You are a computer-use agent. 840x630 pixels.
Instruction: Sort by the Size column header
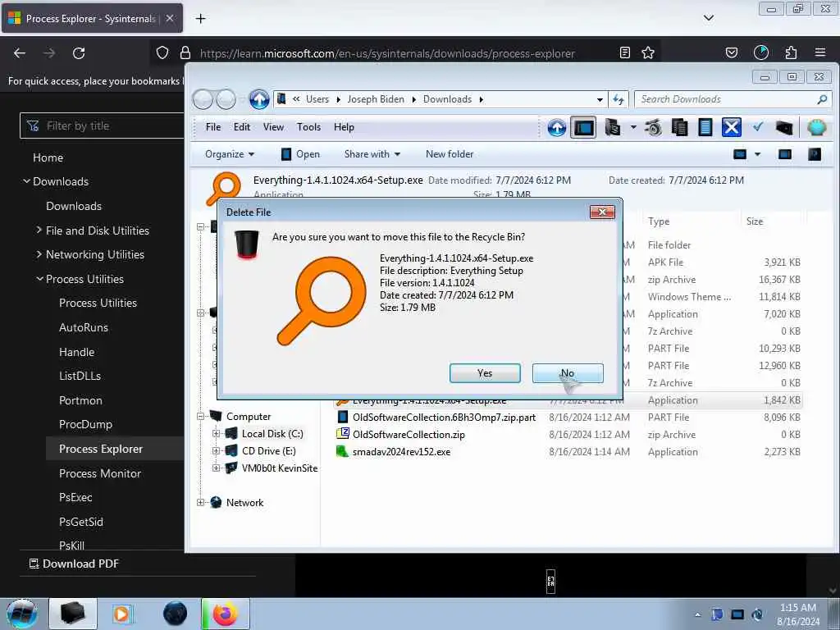click(x=755, y=221)
